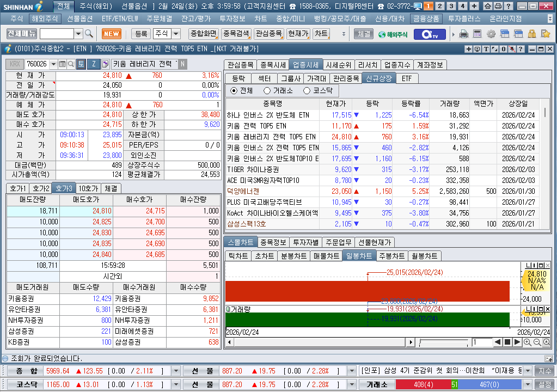Click the 전체메뉴 button
Image resolution: width=557 pixels, height=392 pixels.
coord(22,34)
